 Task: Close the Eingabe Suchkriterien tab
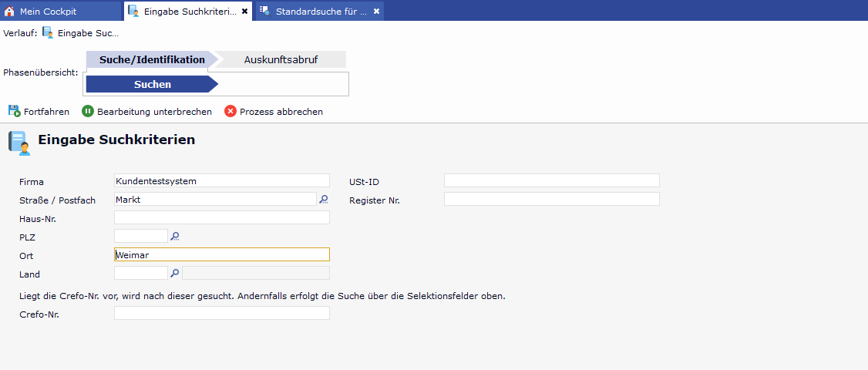245,11
